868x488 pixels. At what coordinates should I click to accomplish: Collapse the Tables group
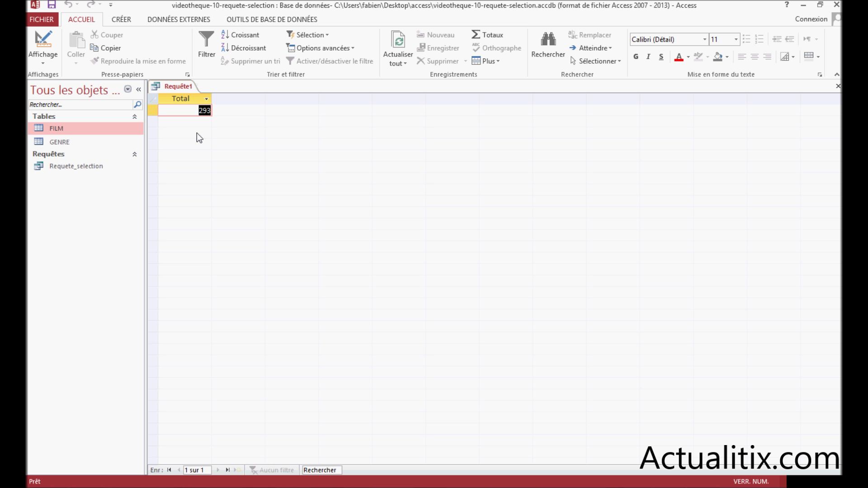pos(134,117)
